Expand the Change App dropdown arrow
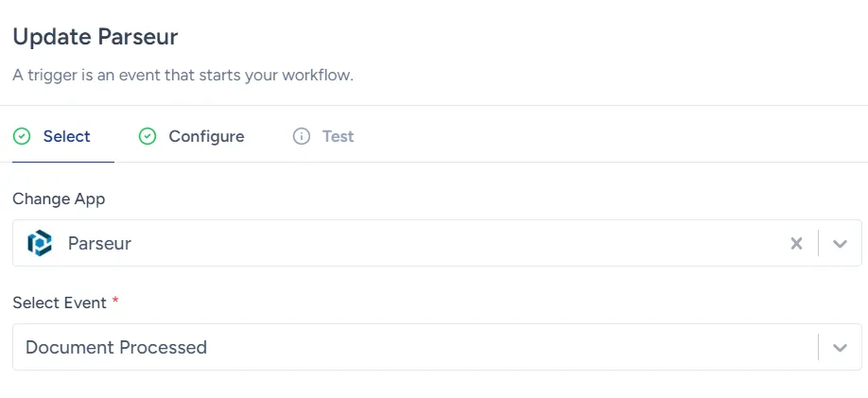Viewport: 868px width, 398px height. click(840, 244)
